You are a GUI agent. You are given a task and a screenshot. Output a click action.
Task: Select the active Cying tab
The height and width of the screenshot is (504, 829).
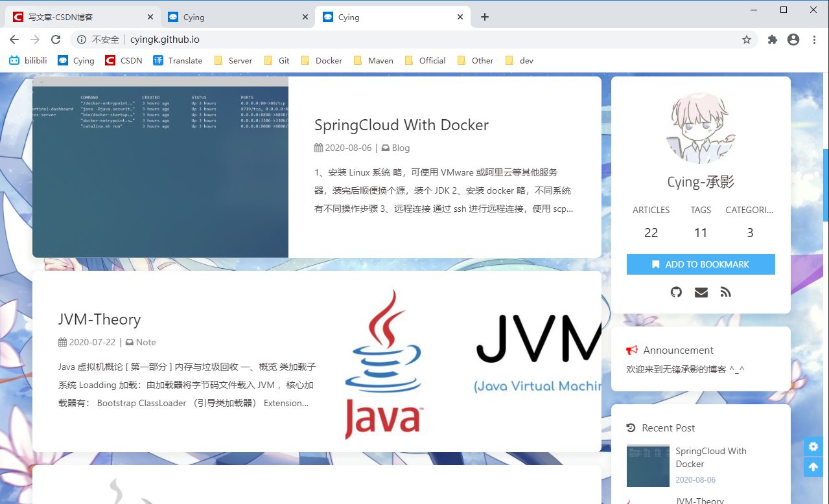point(392,17)
